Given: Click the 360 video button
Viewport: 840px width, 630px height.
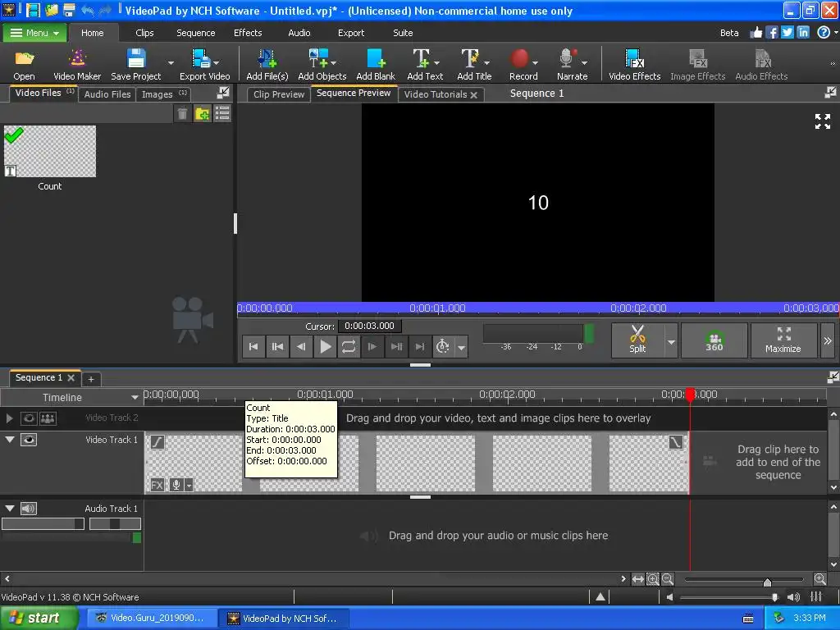Looking at the screenshot, I should [x=714, y=340].
